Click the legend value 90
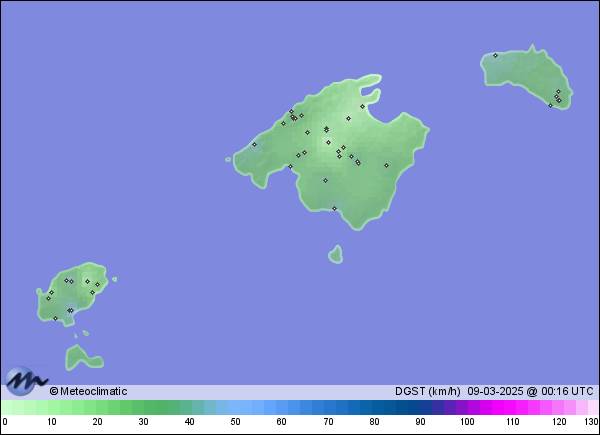The height and width of the screenshot is (435, 600). click(x=420, y=422)
